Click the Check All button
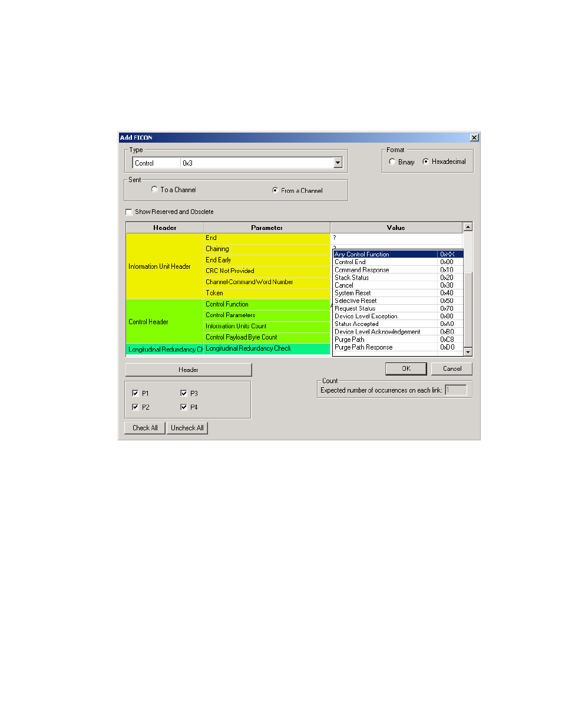 tap(145, 428)
